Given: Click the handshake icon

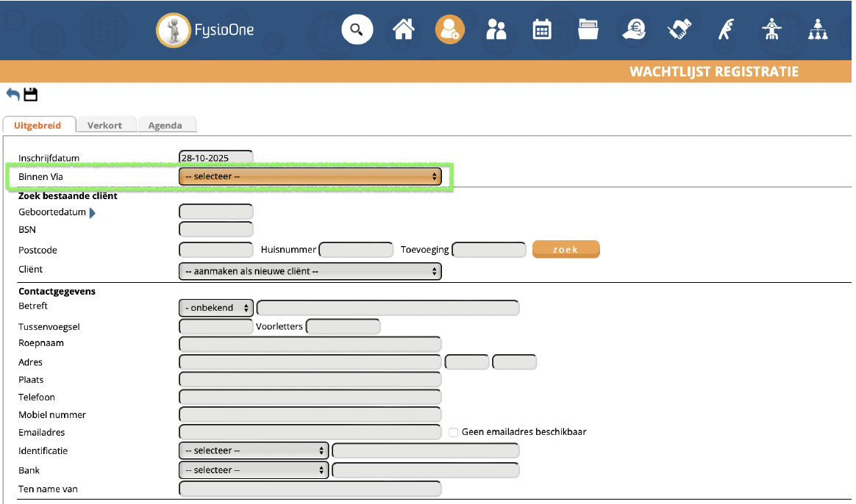Looking at the screenshot, I should [680, 30].
